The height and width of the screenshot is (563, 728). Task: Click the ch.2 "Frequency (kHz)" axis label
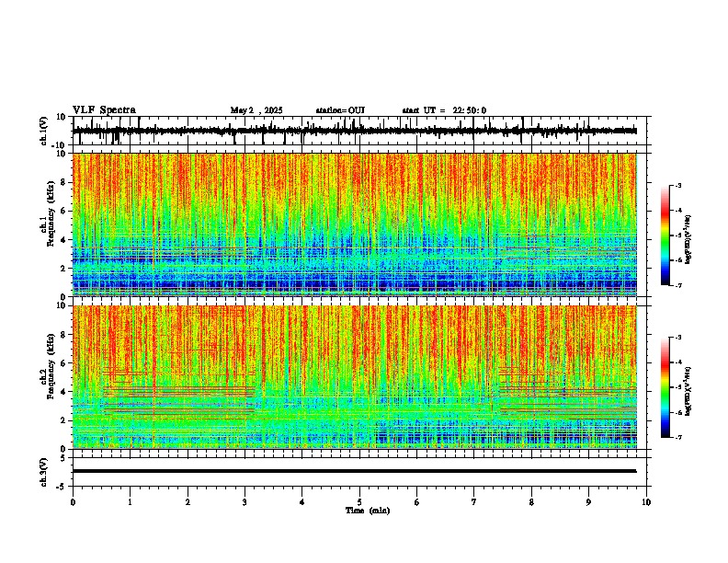coord(51,365)
